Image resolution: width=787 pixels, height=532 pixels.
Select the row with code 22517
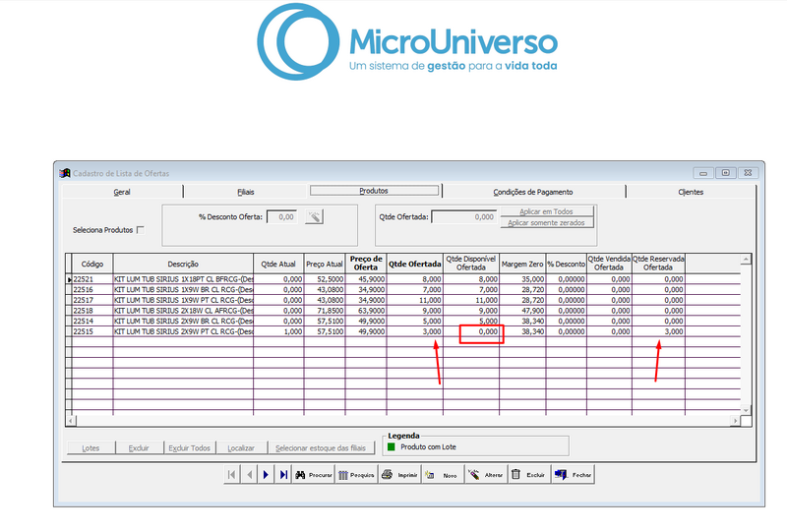[x=404, y=300]
